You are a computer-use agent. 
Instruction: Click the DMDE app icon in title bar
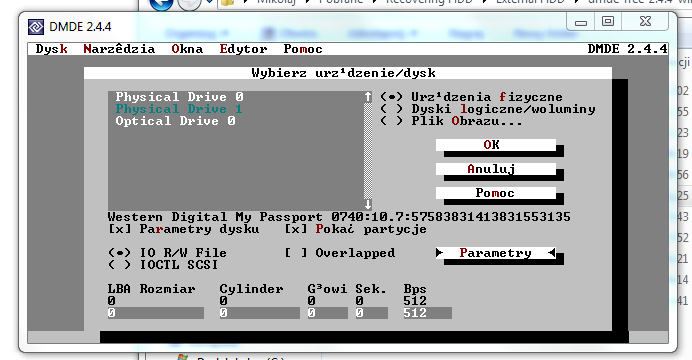pos(36,27)
